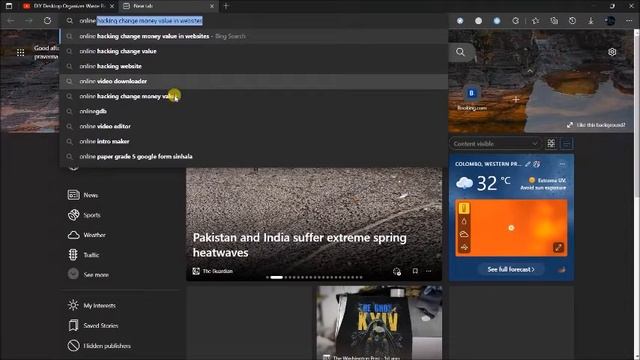The width and height of the screenshot is (640, 360).
Task: Reload the page with the Refresh icon
Action: coord(47,20)
